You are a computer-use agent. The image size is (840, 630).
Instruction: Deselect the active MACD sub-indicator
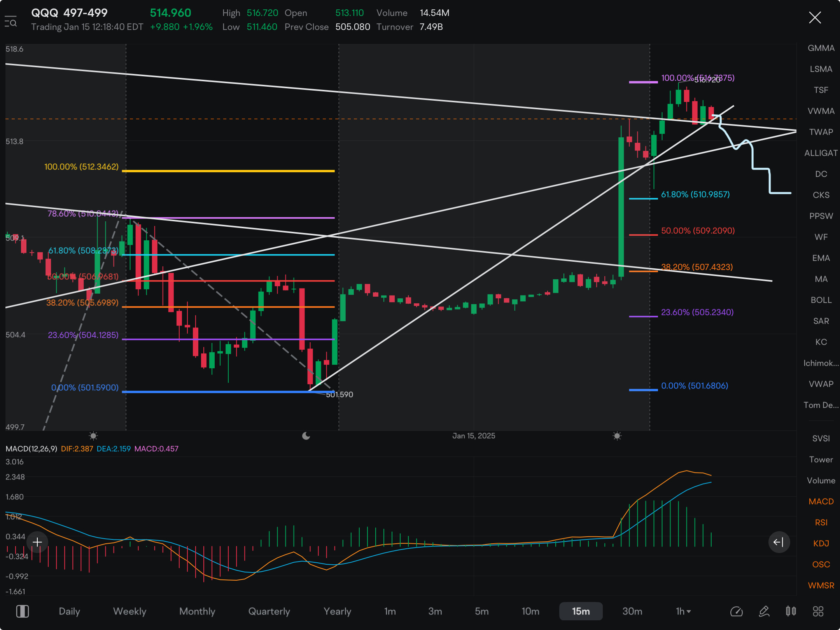[x=821, y=502]
